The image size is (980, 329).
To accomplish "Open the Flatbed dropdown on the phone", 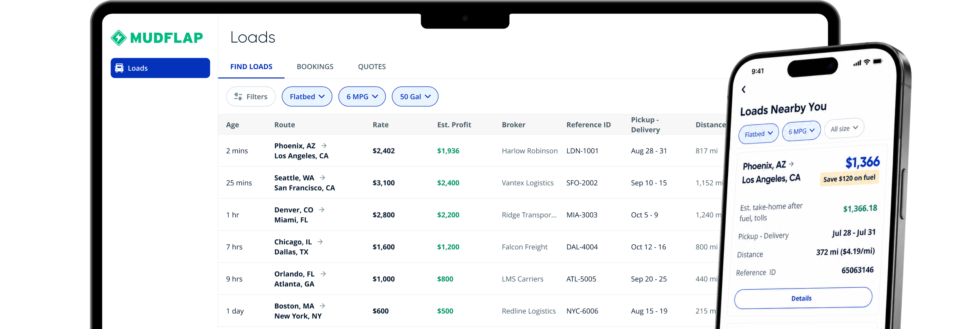I will 758,134.
